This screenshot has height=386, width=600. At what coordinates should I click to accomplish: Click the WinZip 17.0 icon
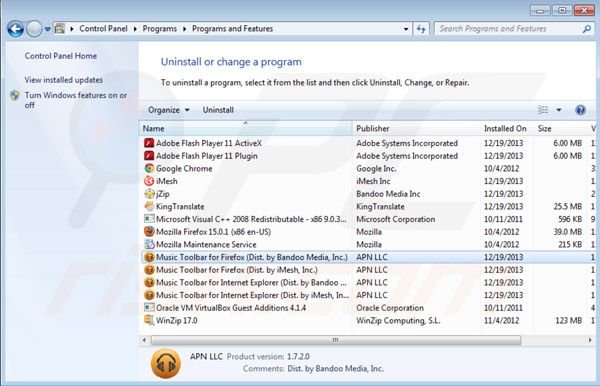(x=149, y=320)
